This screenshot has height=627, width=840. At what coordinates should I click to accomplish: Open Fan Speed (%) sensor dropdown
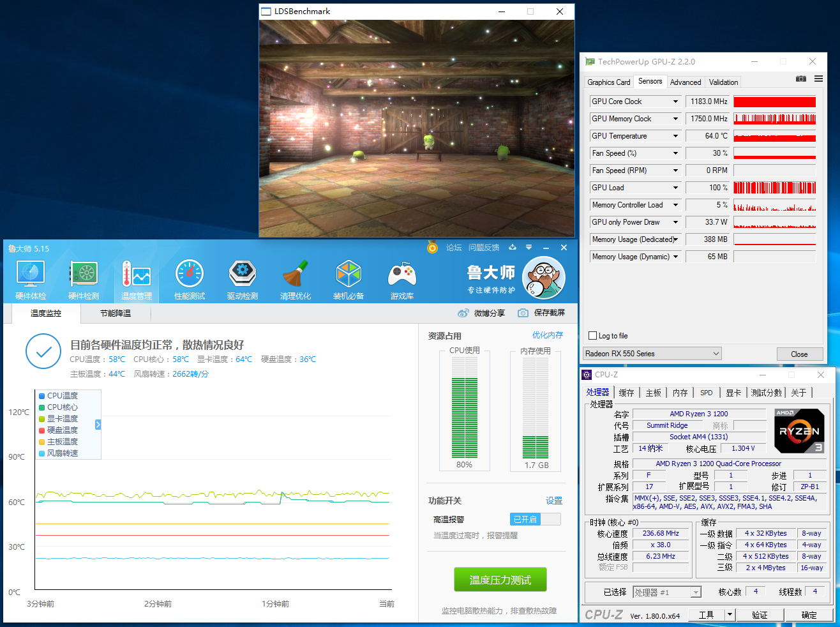click(675, 153)
